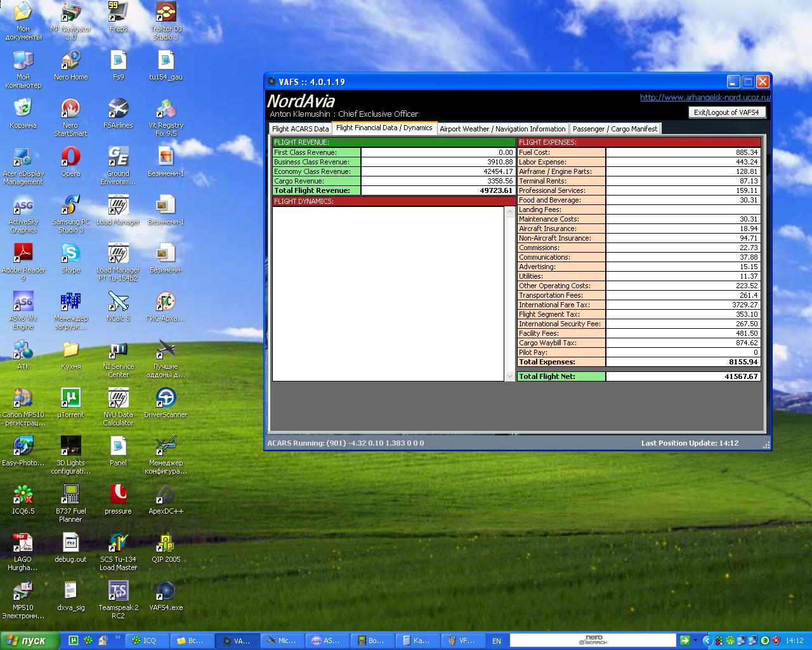
Task: Open the arhangelsk-nord.ucoz.ru link
Action: (x=705, y=97)
